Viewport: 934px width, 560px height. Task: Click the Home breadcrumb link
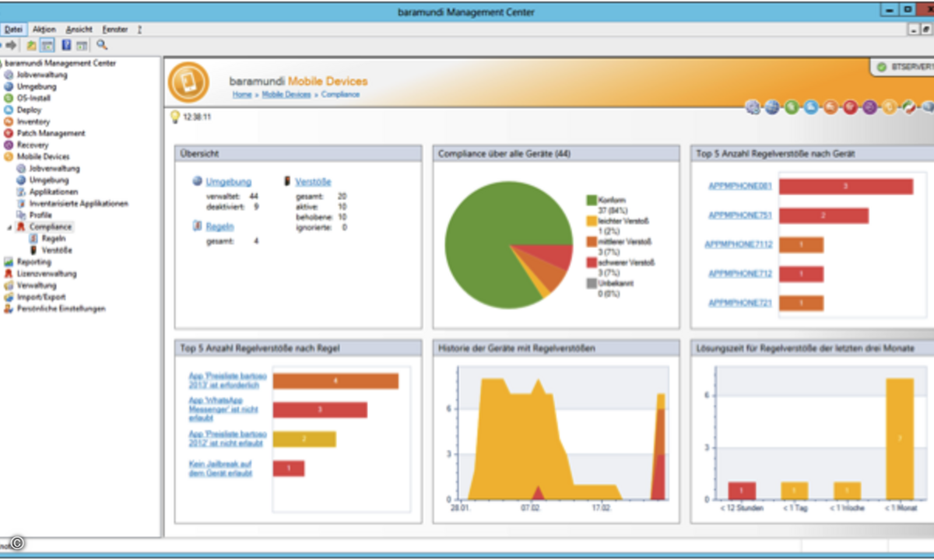click(x=241, y=94)
